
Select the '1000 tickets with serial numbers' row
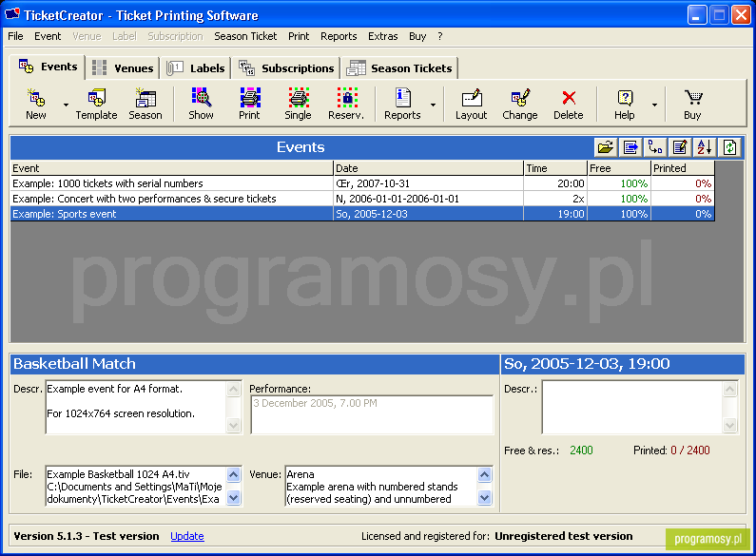362,183
